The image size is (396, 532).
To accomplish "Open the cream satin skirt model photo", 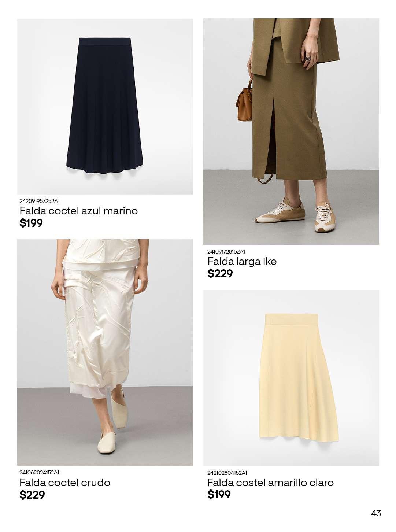I will 105,352.
